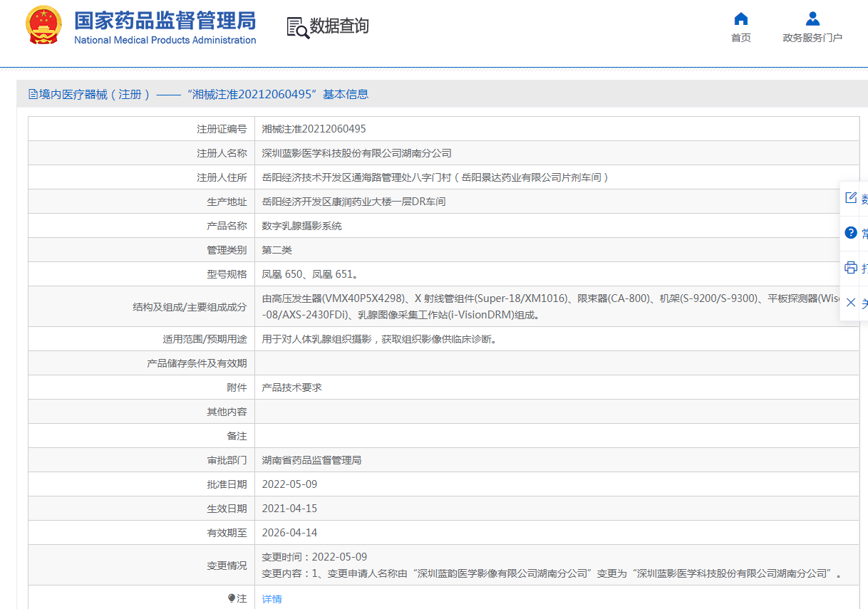The image size is (868, 609).
Task: Click the question mark help icon
Action: 850,233
